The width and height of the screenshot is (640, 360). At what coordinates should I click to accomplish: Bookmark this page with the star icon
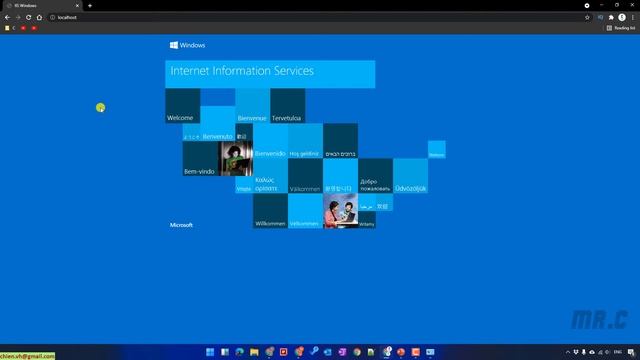587,18
